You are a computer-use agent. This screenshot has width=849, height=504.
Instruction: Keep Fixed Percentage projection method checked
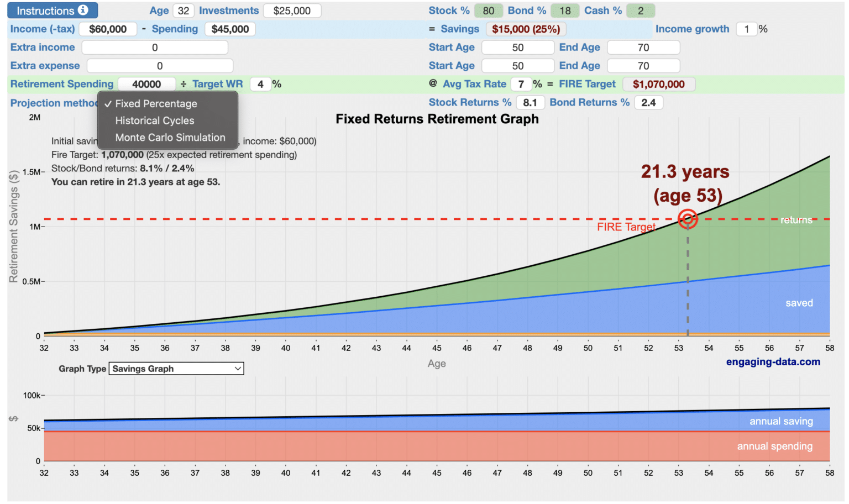[156, 103]
